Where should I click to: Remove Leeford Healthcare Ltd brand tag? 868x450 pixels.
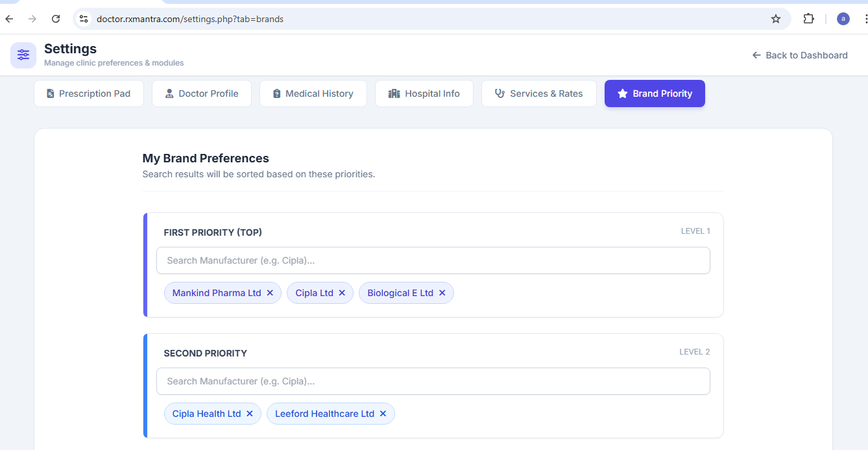383,414
